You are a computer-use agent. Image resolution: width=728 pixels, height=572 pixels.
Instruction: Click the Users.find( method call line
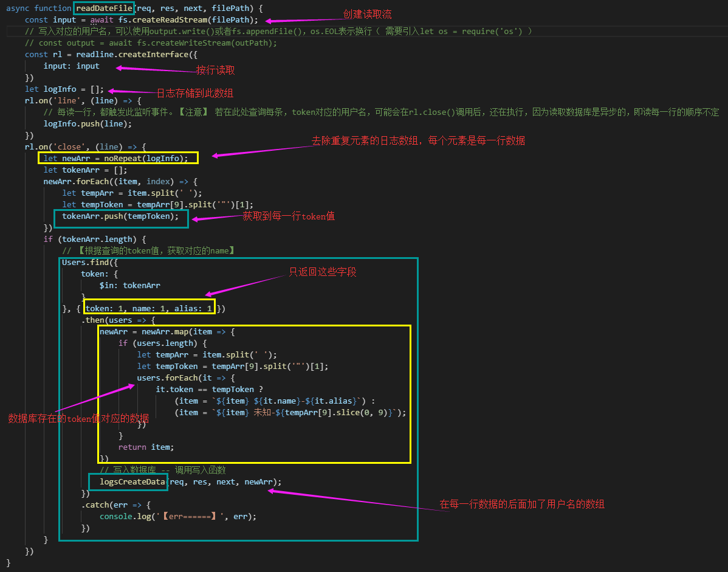[89, 262]
